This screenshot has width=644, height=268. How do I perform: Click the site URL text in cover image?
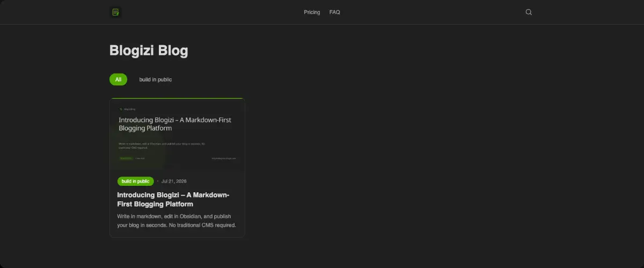224,158
